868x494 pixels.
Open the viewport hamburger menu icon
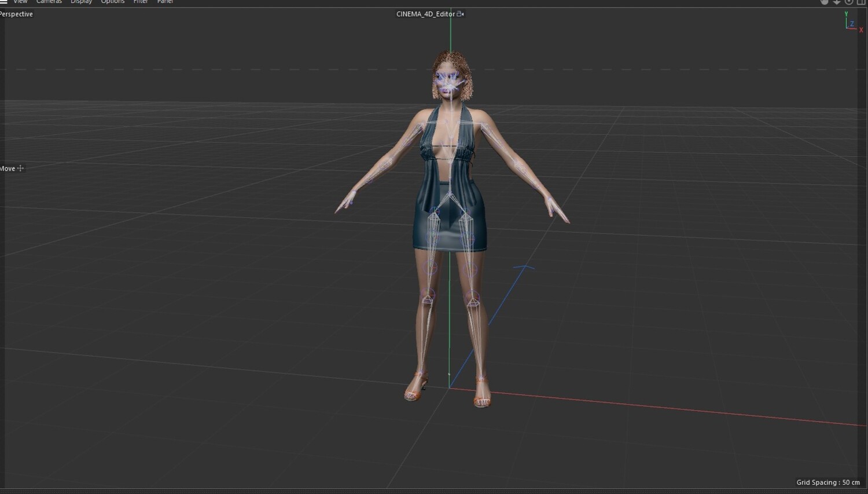tap(3, 2)
